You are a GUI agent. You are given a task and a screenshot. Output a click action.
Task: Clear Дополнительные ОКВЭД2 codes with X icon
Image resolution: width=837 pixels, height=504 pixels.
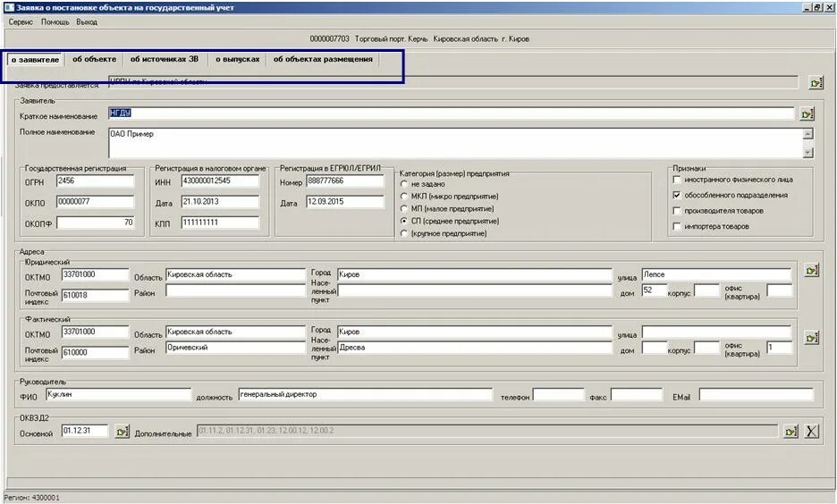[811, 431]
